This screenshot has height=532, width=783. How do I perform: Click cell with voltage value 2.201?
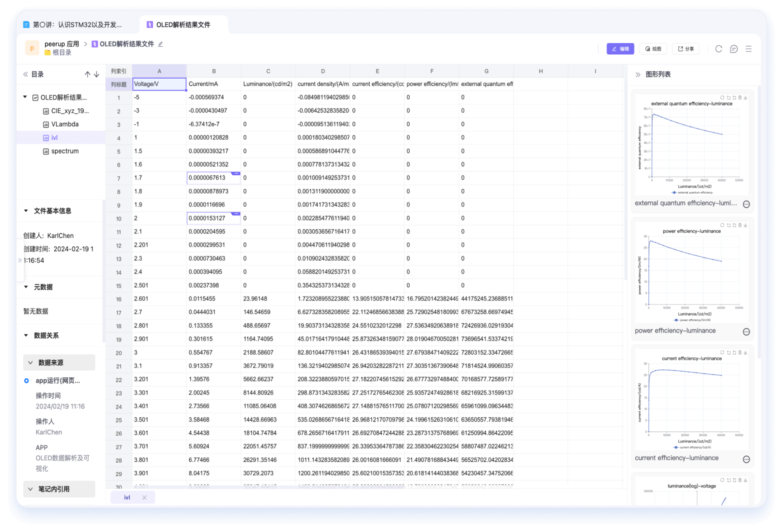tap(159, 245)
